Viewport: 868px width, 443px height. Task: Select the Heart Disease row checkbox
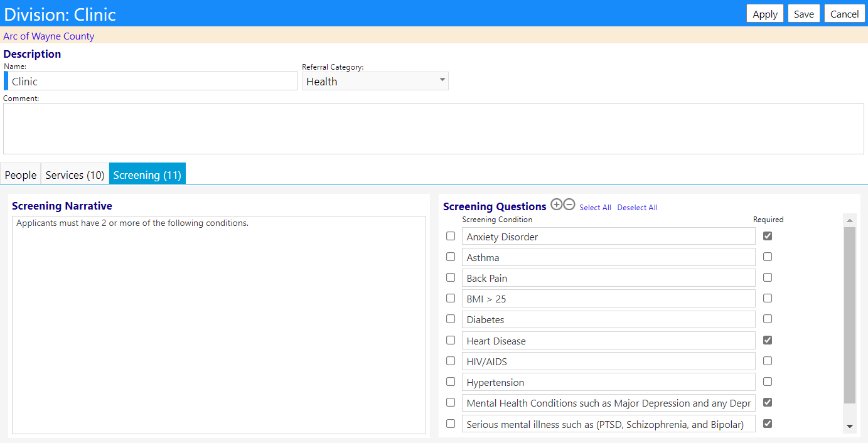451,340
